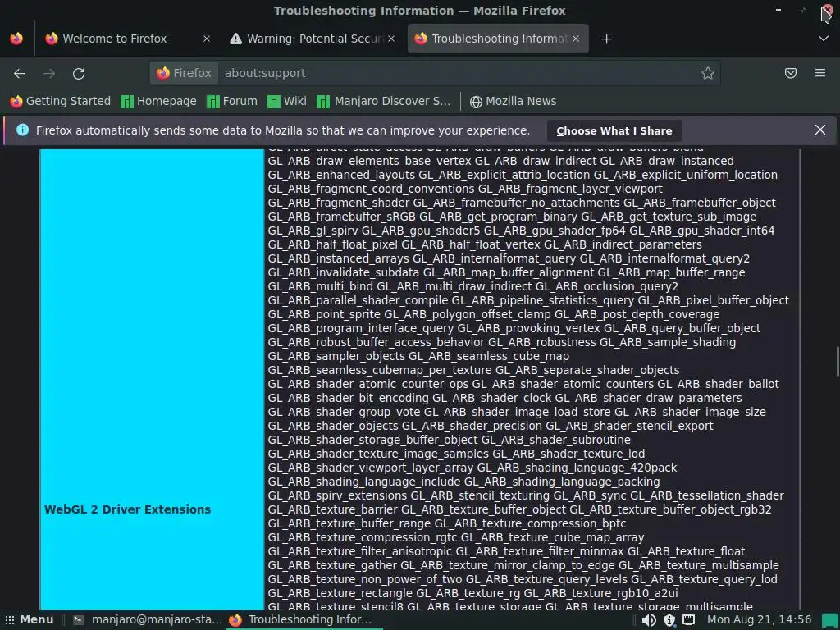Click GL_ARB_gl_spirv extension text
Screen dimensions: 840x630
pos(313,231)
